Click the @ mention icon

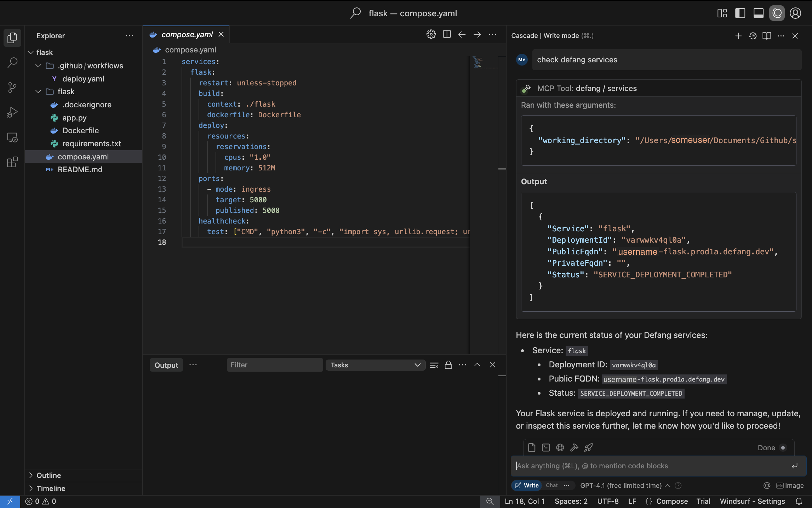click(767, 485)
